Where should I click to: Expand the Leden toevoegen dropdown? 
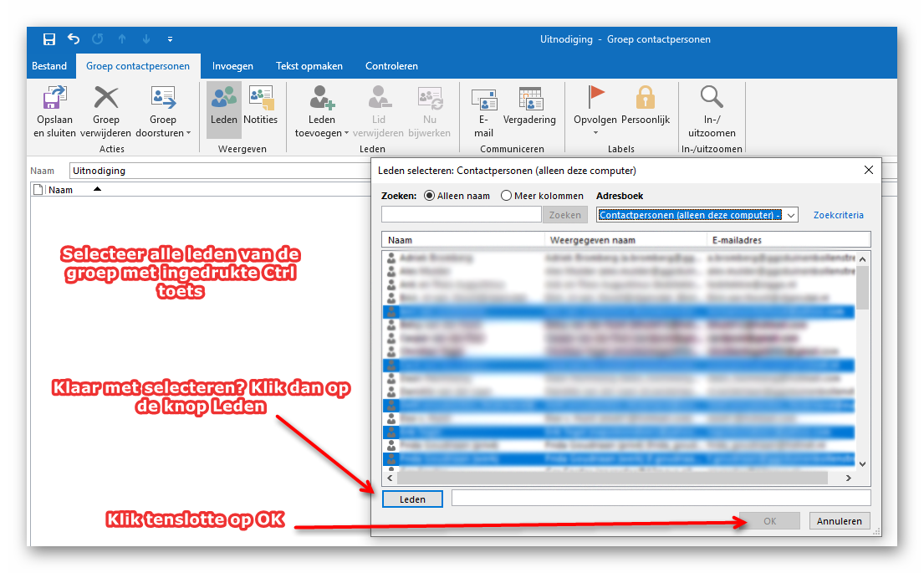[x=322, y=132]
